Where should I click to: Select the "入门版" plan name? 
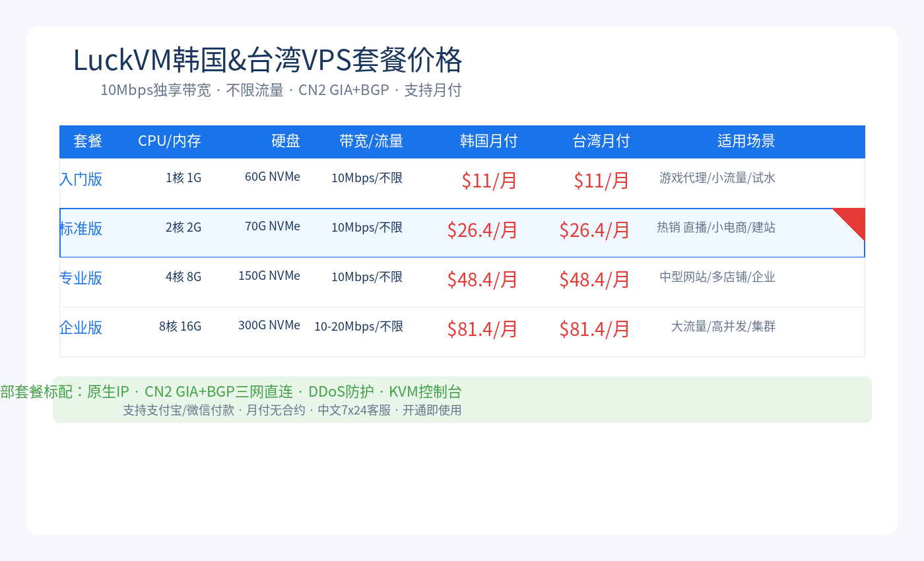tap(81, 179)
